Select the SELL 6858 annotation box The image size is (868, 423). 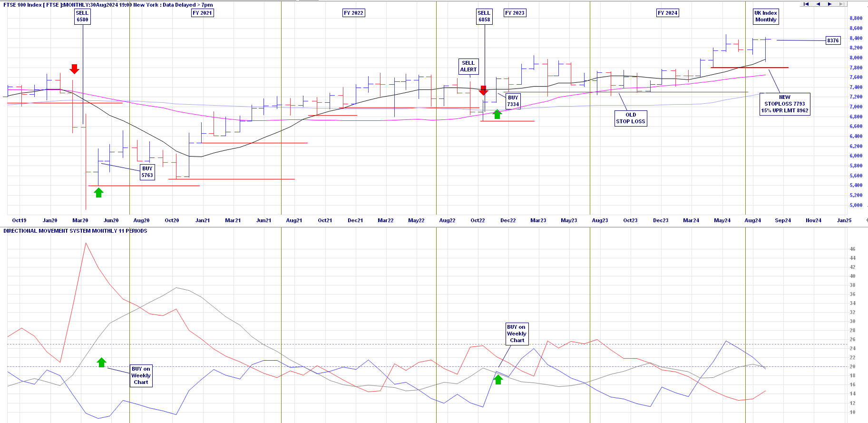tap(484, 17)
